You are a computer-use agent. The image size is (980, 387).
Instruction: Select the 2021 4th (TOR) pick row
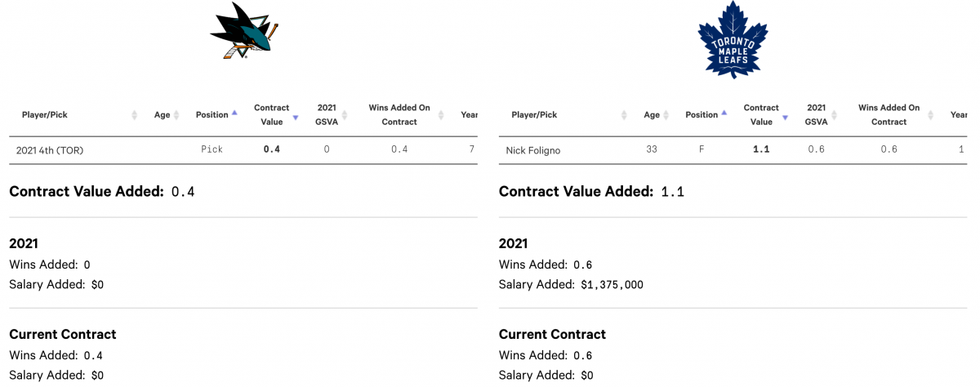pyautogui.click(x=243, y=150)
